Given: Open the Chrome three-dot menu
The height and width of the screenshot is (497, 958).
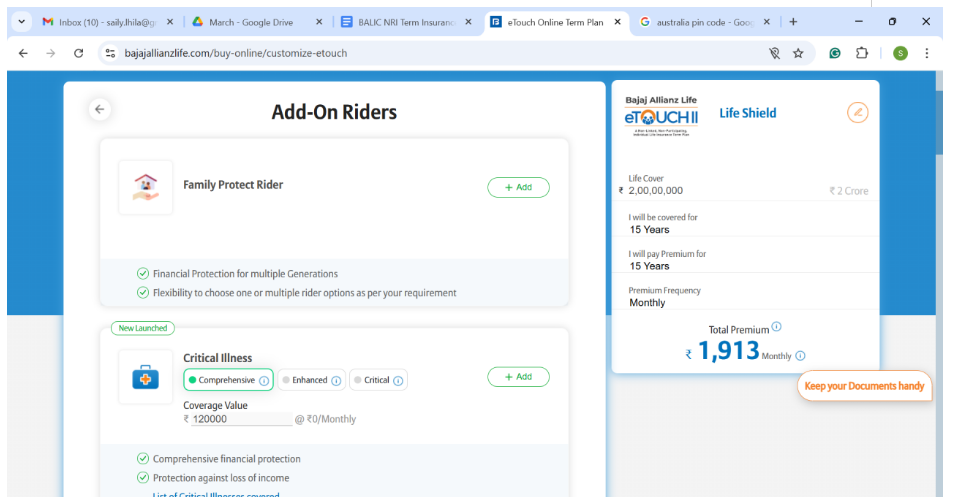Looking at the screenshot, I should click(x=927, y=53).
